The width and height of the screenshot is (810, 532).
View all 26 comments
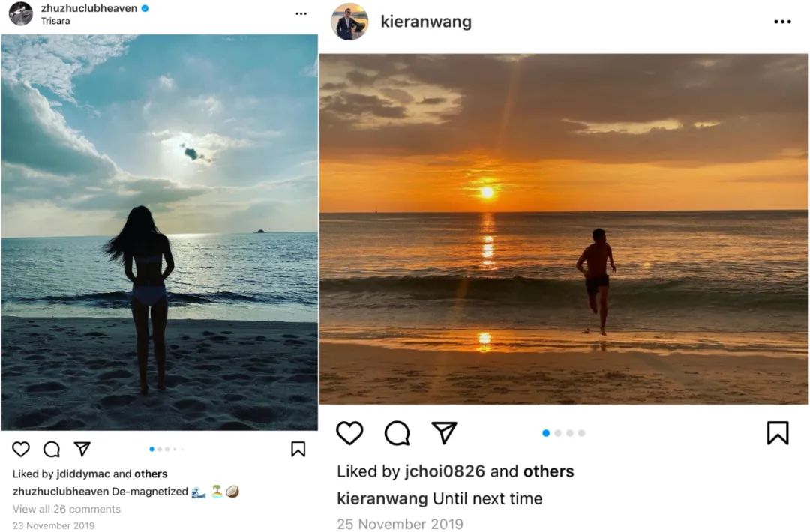click(67, 509)
